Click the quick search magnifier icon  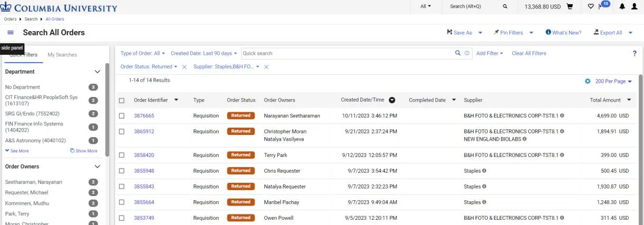pyautogui.click(x=458, y=53)
